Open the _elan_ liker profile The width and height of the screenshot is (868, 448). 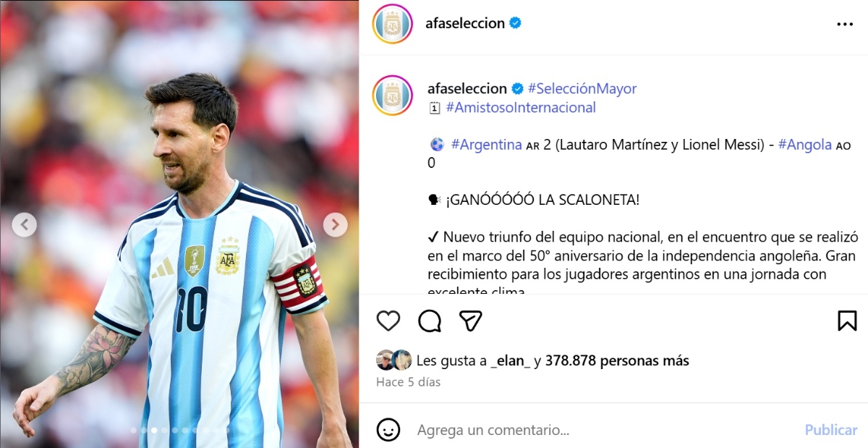click(x=510, y=360)
